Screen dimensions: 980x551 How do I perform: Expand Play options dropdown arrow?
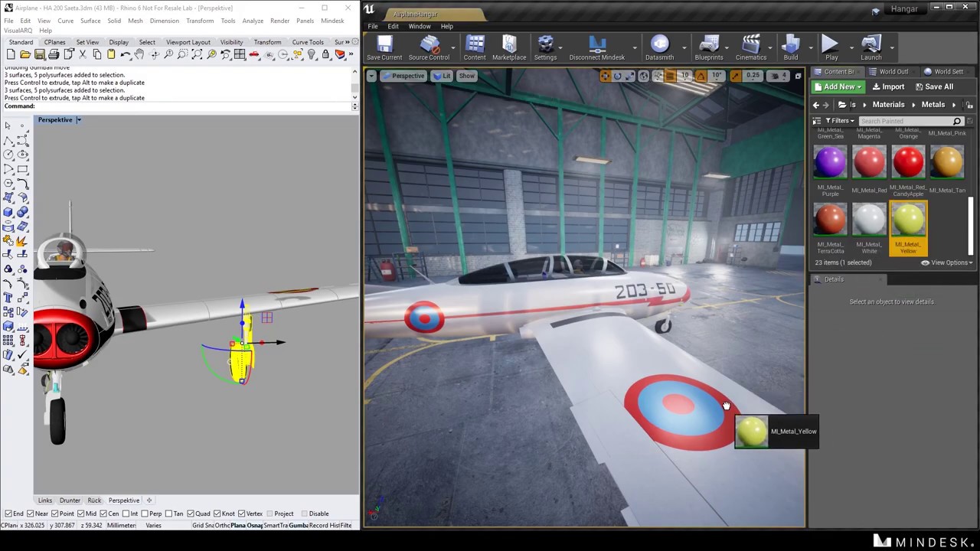[x=851, y=48]
